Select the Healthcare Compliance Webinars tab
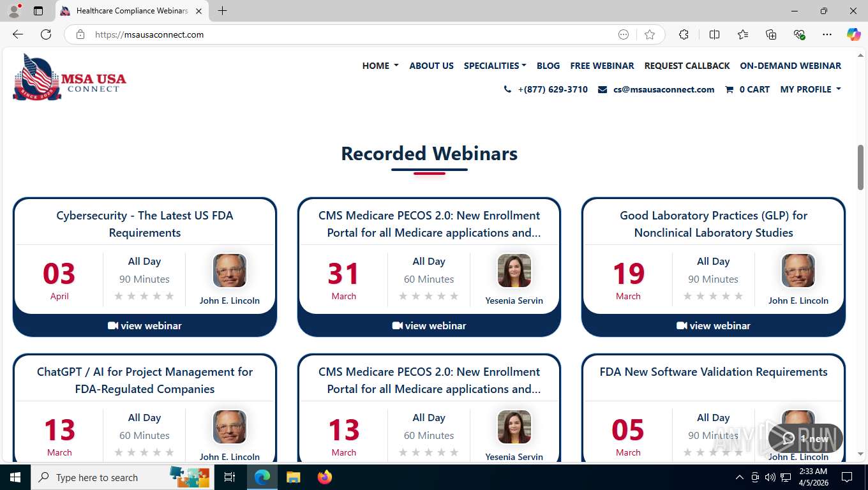This screenshot has width=868, height=490. (132, 11)
